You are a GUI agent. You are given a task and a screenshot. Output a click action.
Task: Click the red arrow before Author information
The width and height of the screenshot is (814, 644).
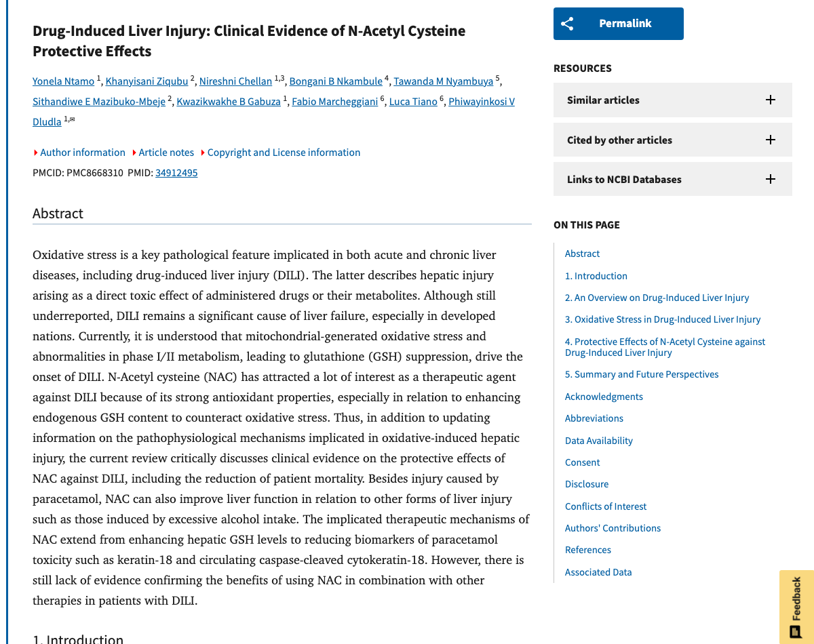pos(35,153)
